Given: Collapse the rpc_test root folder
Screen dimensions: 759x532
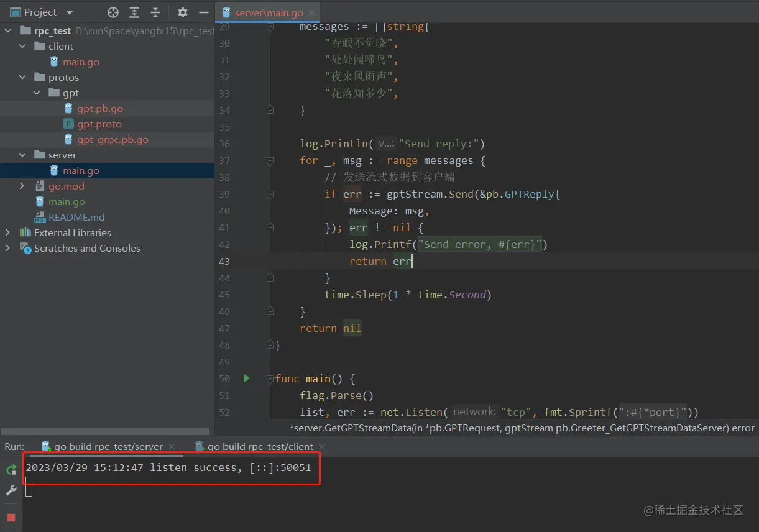Looking at the screenshot, I should 8,30.
